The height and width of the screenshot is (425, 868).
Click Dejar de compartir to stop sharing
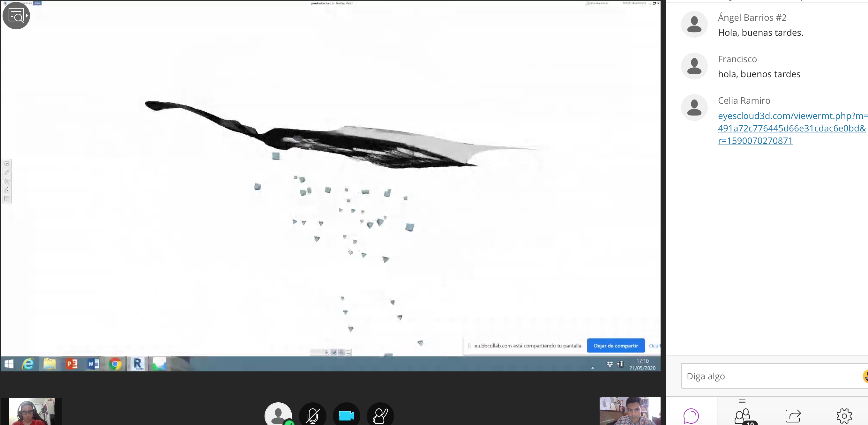point(616,346)
